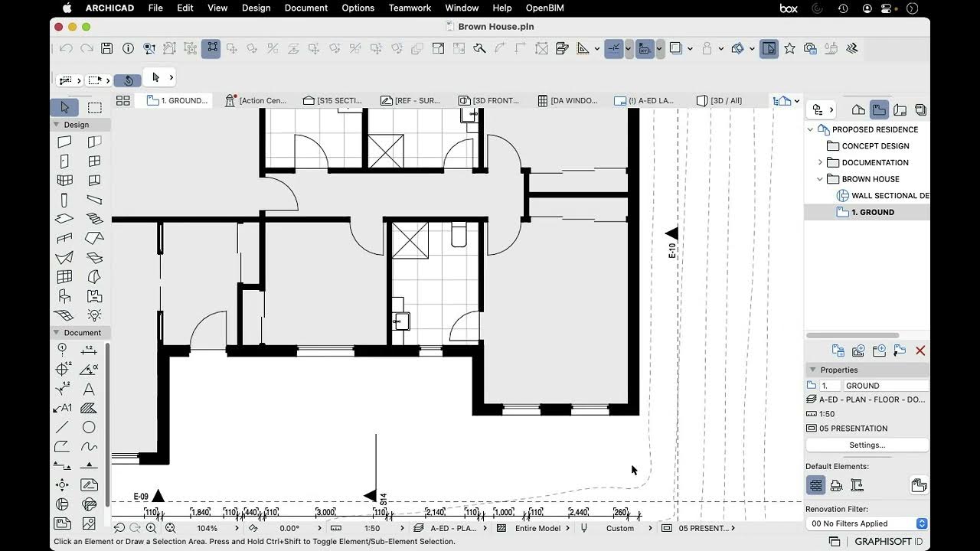This screenshot has width=980, height=551.
Task: Toggle the guide lines snap button
Action: (614, 48)
